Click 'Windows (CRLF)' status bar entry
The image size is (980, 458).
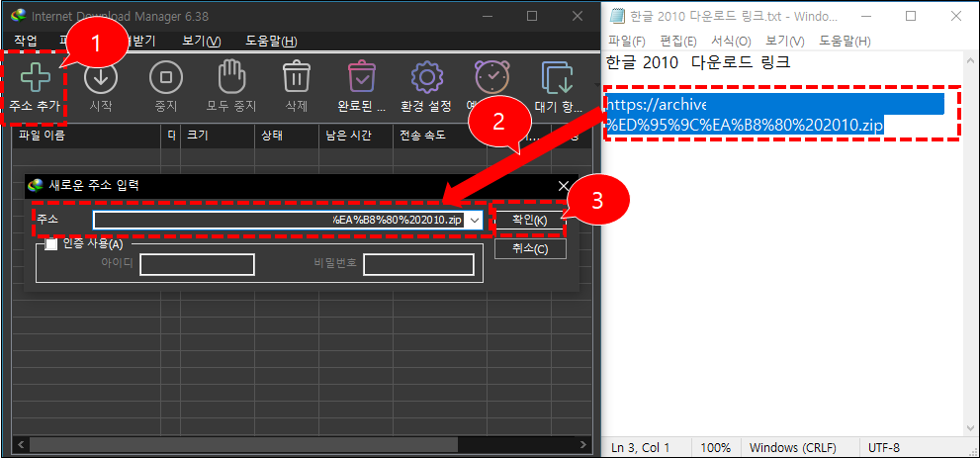[794, 447]
